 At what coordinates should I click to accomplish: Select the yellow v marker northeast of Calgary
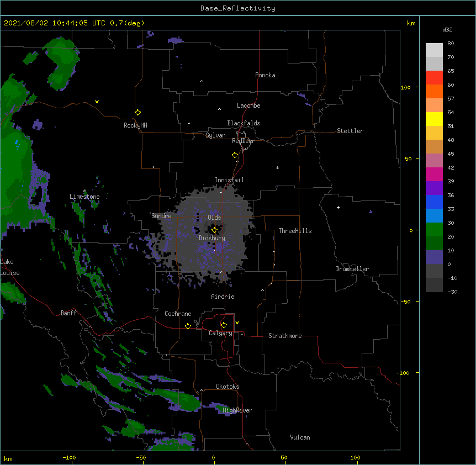tap(237, 323)
